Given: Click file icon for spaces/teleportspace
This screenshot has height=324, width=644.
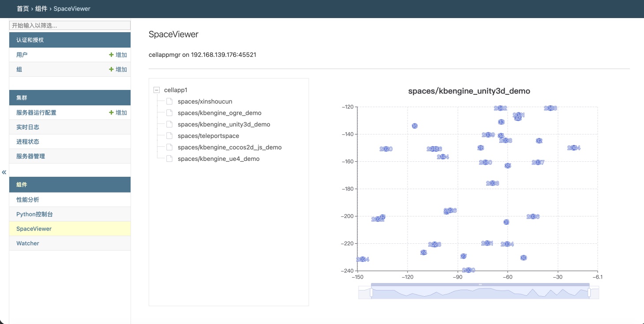Looking at the screenshot, I should pyautogui.click(x=169, y=136).
